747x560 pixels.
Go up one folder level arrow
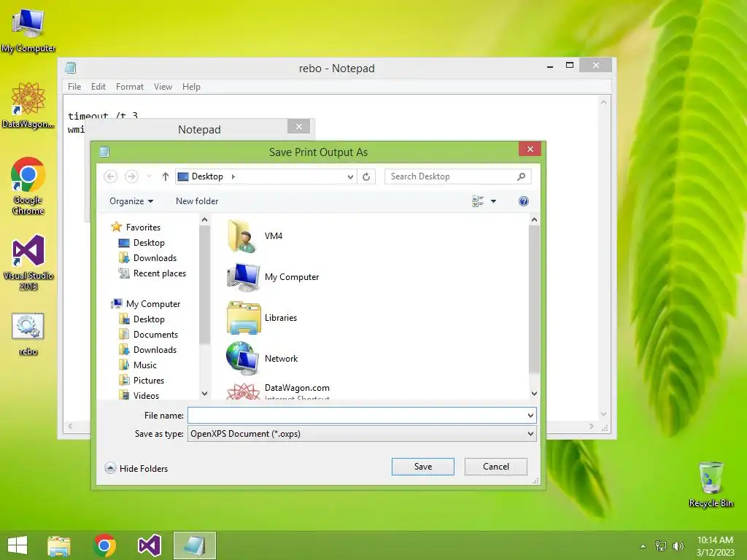(x=166, y=176)
